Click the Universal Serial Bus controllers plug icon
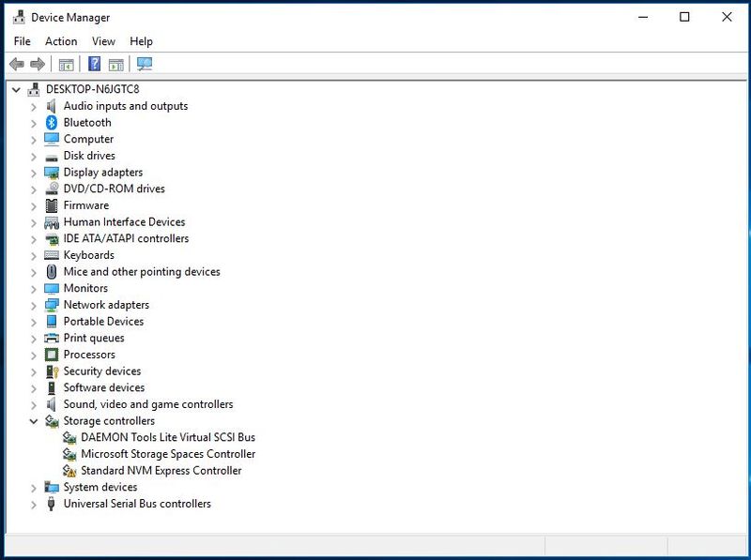This screenshot has width=751, height=560. pyautogui.click(x=52, y=504)
